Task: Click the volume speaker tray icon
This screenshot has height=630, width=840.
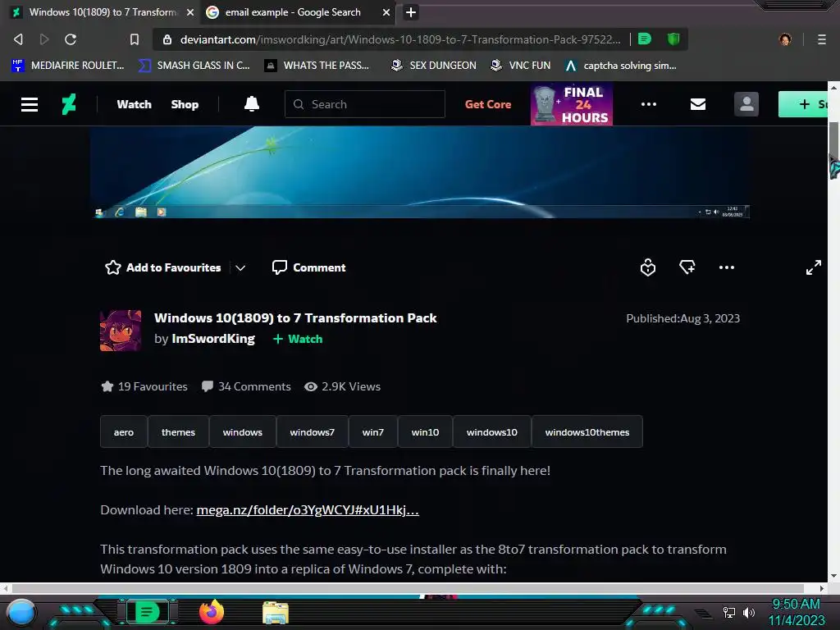Action: click(x=749, y=612)
